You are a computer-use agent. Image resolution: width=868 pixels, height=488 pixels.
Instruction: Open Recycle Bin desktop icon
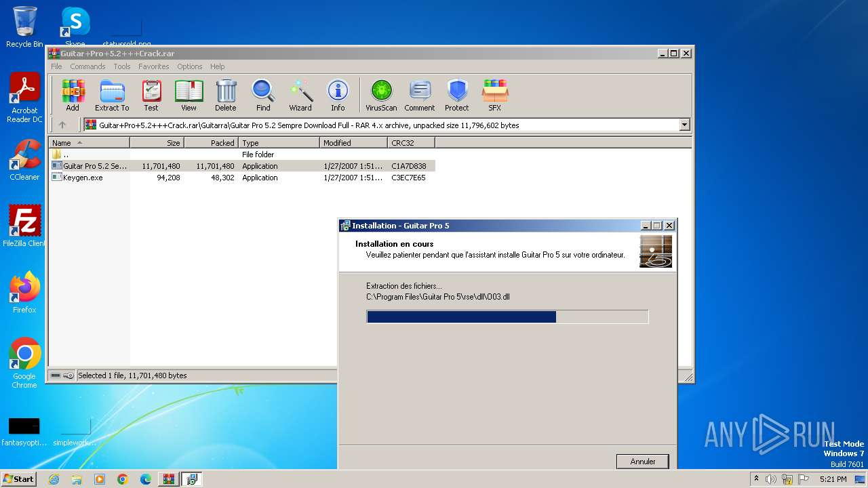[x=24, y=27]
